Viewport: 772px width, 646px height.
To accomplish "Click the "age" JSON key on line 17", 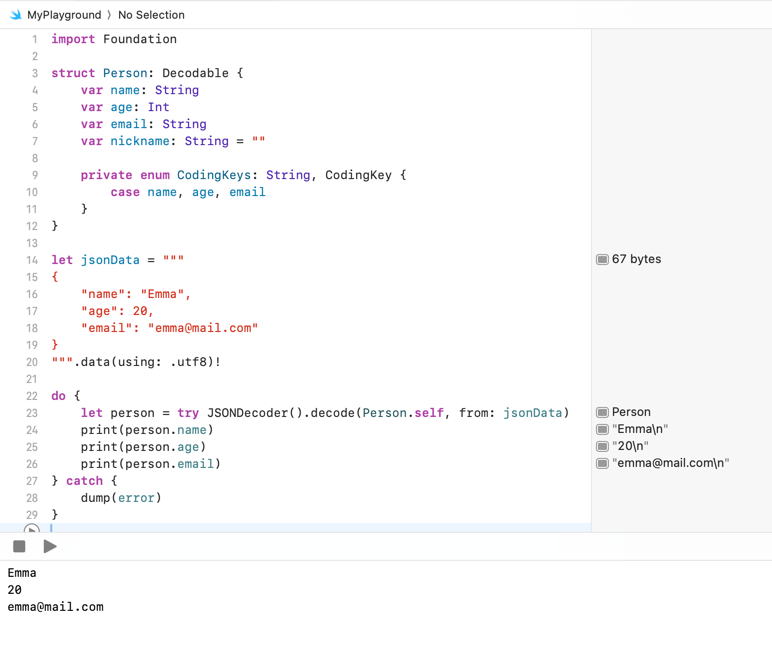I will pos(99,311).
